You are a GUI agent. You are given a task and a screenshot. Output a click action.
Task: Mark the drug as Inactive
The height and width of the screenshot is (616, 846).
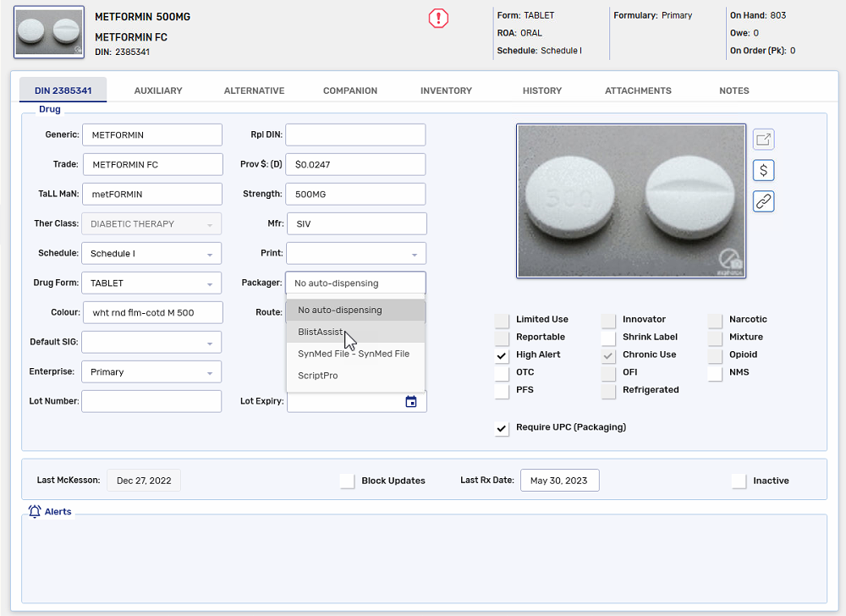[x=738, y=481]
